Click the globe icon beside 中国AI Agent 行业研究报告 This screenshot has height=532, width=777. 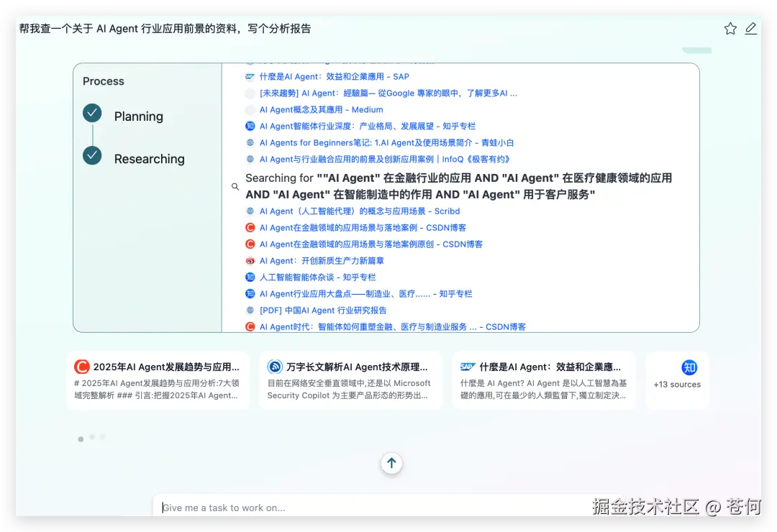[x=250, y=310]
